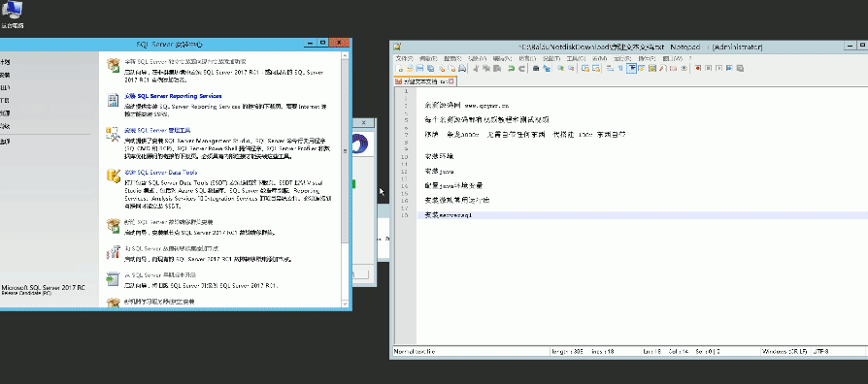Click the New file icon in Notepad++ toolbar
The image size is (868, 384).
pos(400,69)
